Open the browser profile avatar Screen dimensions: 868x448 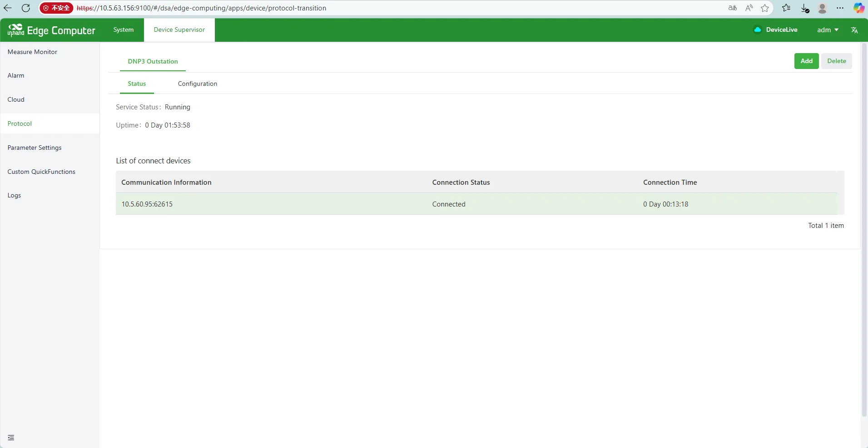point(822,8)
